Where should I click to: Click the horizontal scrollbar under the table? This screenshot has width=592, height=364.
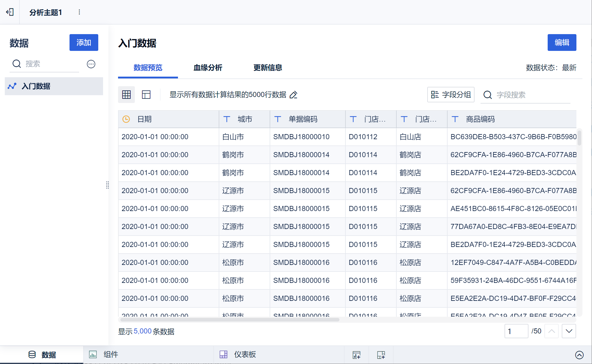click(229, 320)
